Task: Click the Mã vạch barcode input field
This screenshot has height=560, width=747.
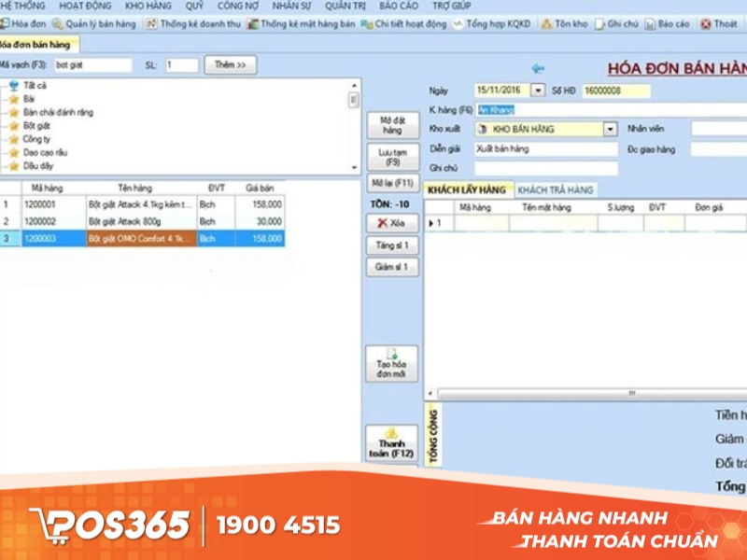Action: (x=92, y=65)
